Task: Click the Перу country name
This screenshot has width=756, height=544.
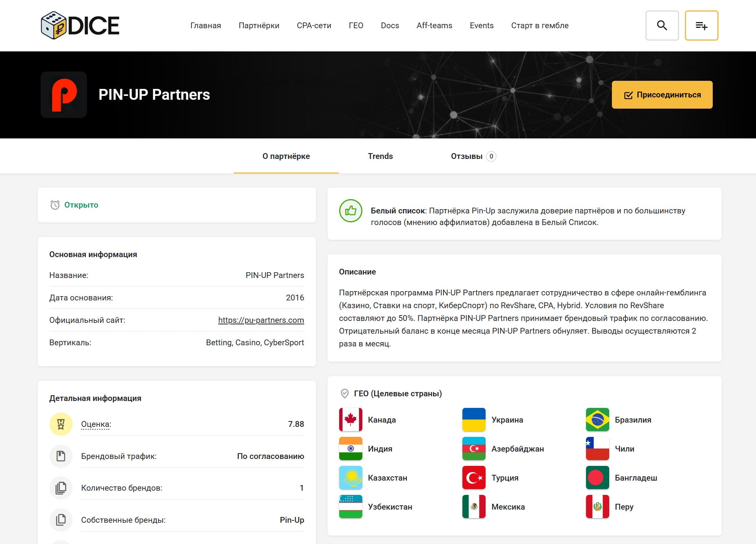Action: tap(624, 507)
